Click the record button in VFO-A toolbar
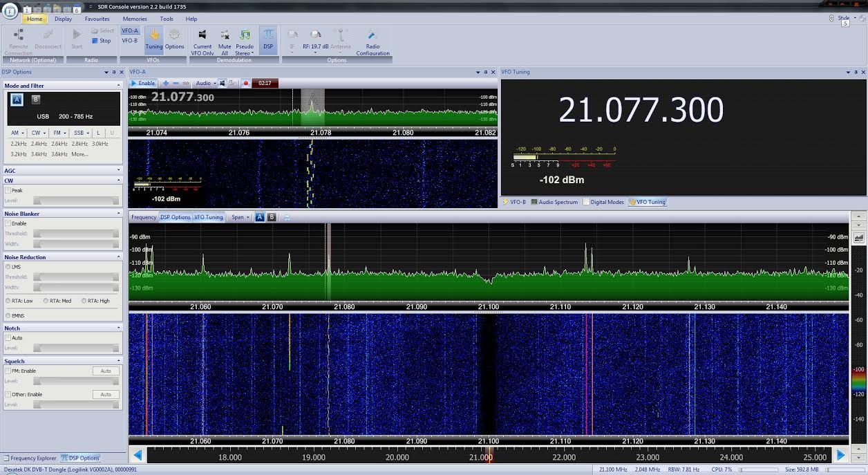This screenshot has height=475, width=868. click(245, 83)
